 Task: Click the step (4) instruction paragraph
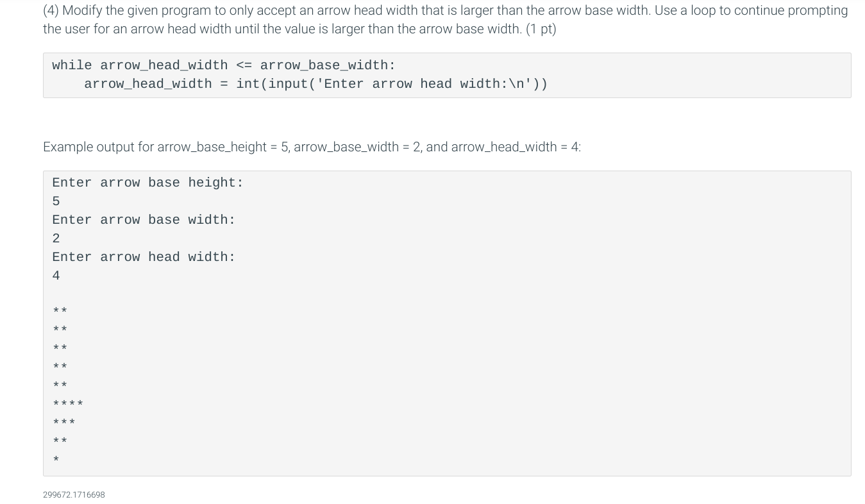(446, 20)
